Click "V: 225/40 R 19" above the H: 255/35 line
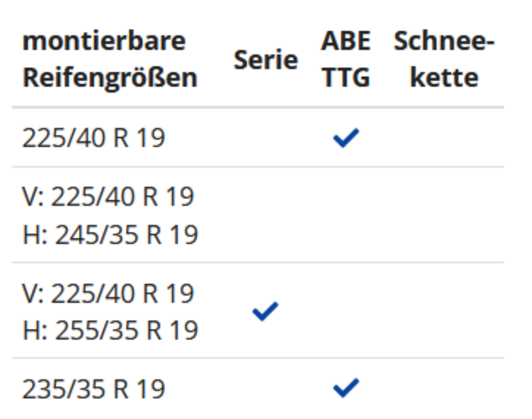The height and width of the screenshot is (419, 532). pyautogui.click(x=108, y=293)
